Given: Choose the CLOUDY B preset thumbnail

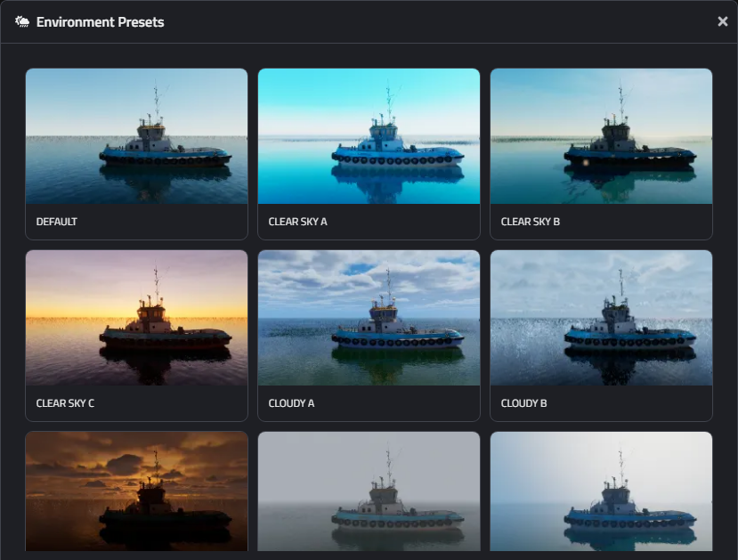Looking at the screenshot, I should pos(601,318).
